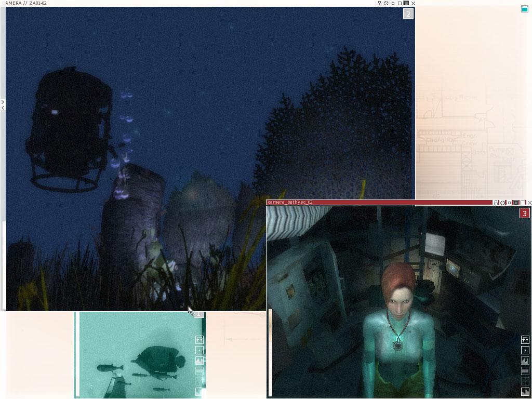Open the histogram bars icon in camera 3

point(525,361)
